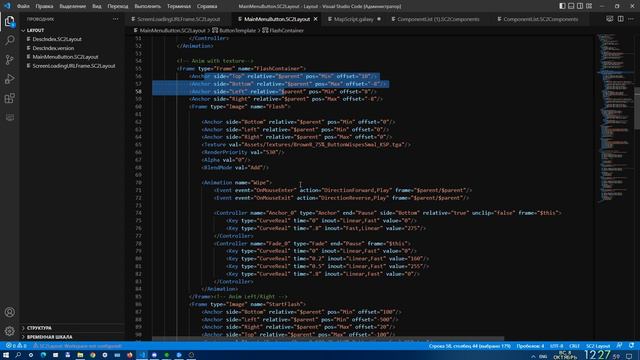Change encoding via UTF-8 status item
640x360 pixels.
point(556,346)
